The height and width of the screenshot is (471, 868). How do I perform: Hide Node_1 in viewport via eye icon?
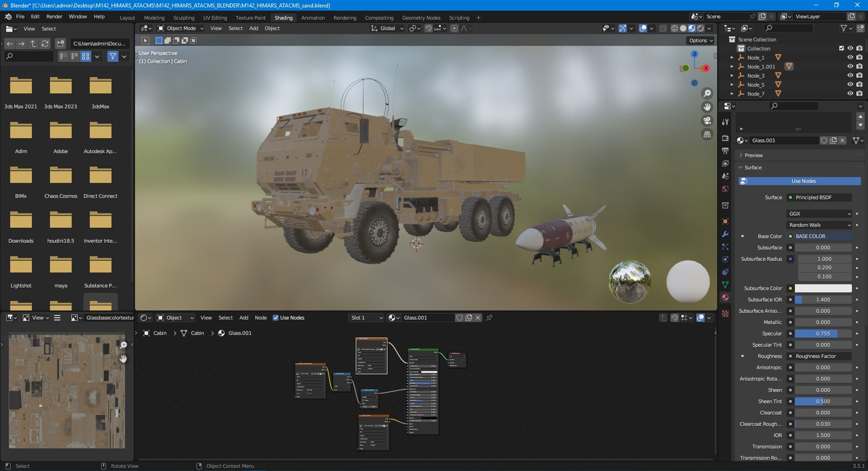click(850, 57)
